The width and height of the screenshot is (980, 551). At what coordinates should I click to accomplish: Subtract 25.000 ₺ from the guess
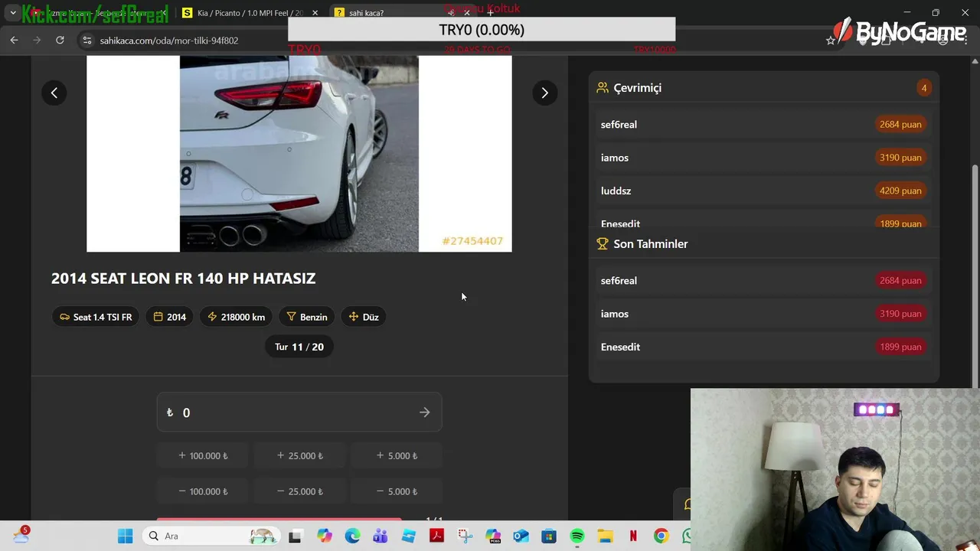click(x=299, y=491)
